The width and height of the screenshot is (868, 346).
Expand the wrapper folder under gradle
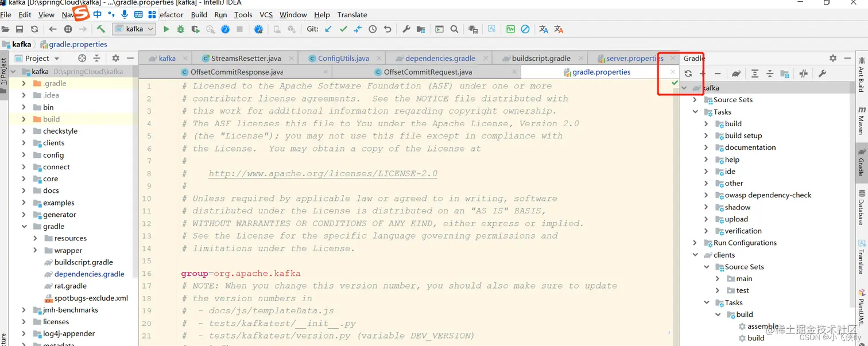[35, 250]
